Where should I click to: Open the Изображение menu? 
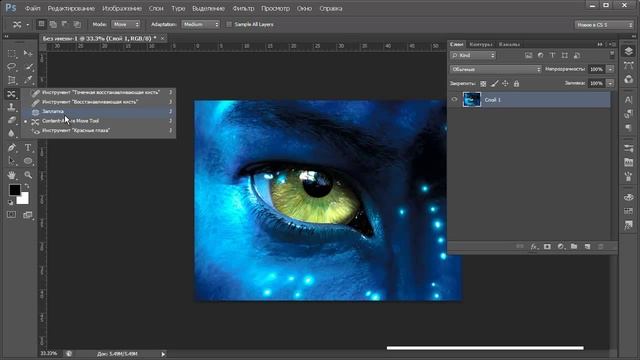pos(122,8)
